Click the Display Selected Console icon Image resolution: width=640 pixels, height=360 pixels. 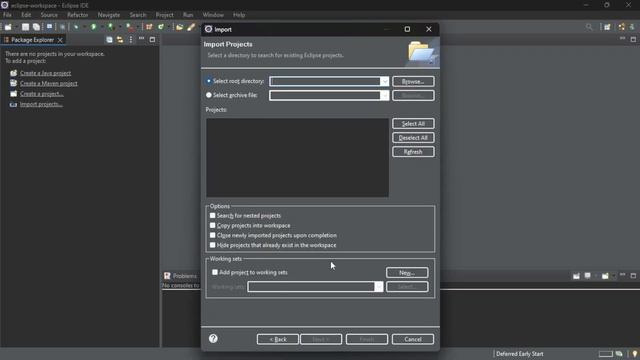(x=587, y=276)
